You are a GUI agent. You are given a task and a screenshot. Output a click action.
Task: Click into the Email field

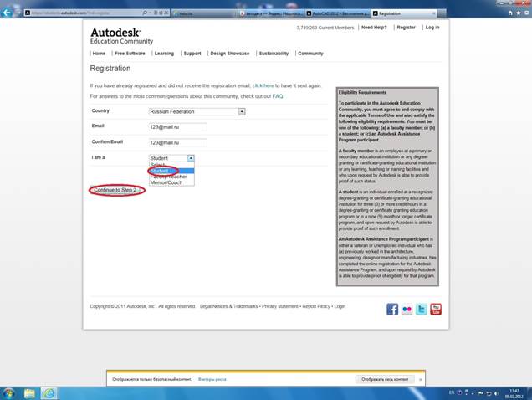(178, 127)
